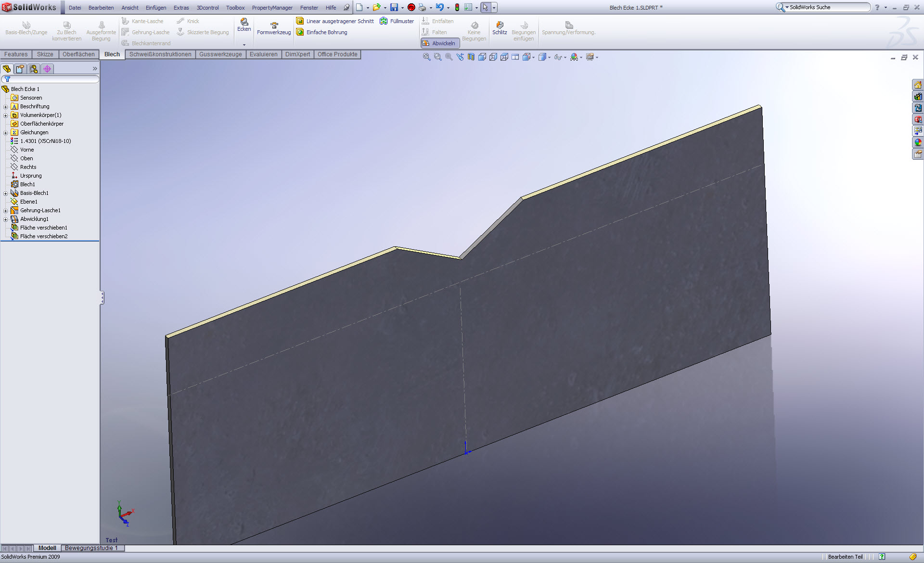Image resolution: width=924 pixels, height=563 pixels.
Task: Expand the Basis-Blech1 feature node
Action: pyautogui.click(x=5, y=193)
